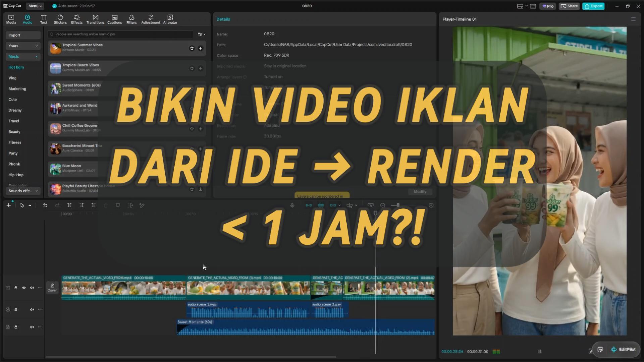Click the Cover button
Screen dimensions: 644x362
click(x=52, y=288)
